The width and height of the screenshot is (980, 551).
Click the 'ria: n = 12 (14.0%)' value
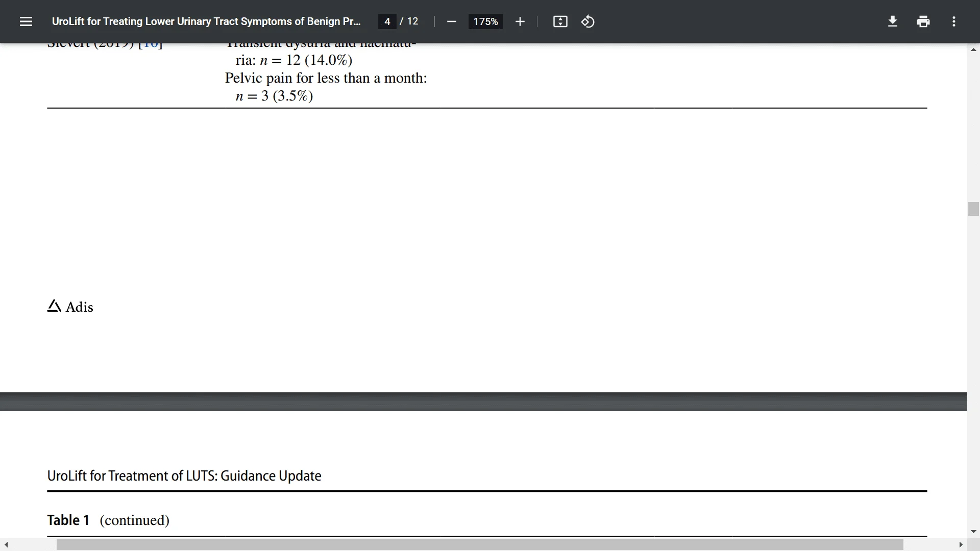(x=294, y=60)
